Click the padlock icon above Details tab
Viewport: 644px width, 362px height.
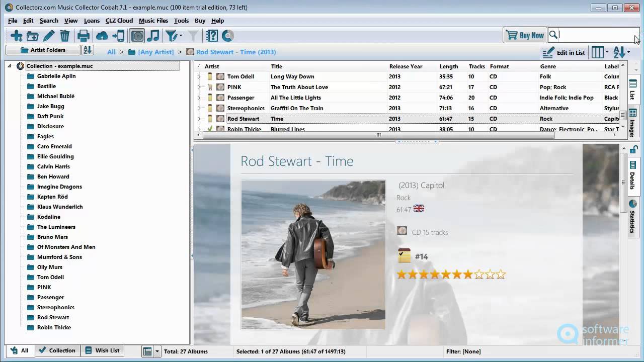634,149
